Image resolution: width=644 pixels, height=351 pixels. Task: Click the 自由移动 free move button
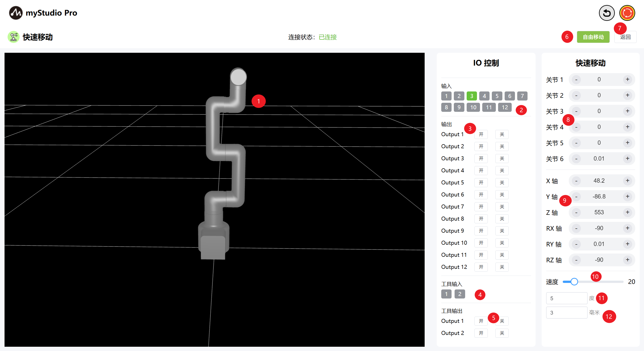(x=593, y=37)
